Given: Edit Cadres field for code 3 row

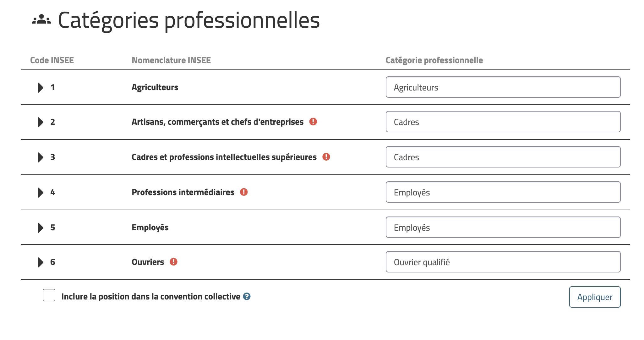Looking at the screenshot, I should coord(503,157).
